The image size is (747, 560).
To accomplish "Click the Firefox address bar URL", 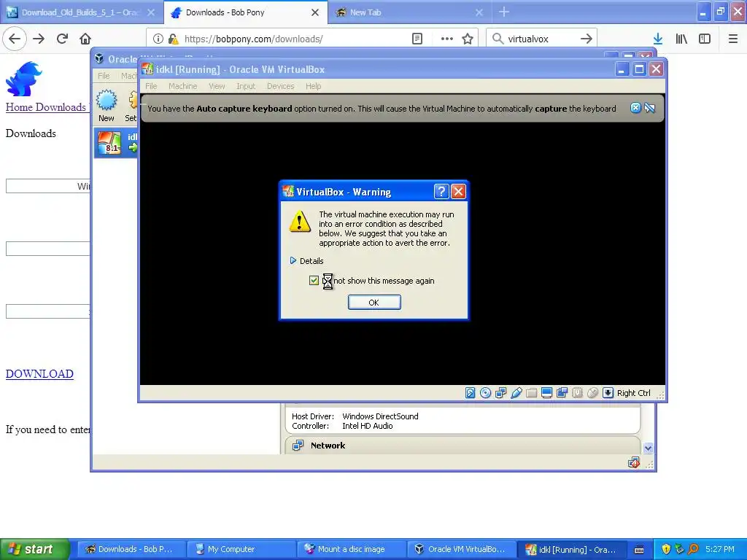I will coord(253,39).
